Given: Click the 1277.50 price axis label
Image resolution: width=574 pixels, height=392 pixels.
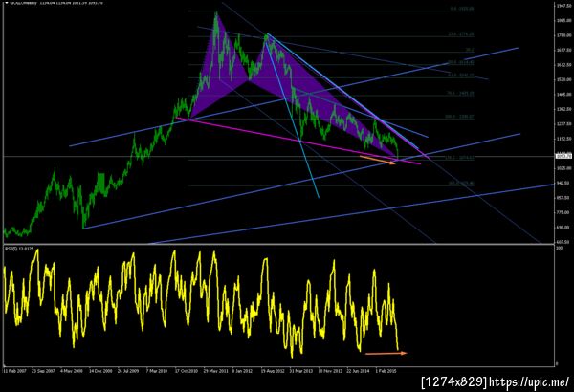Looking at the screenshot, I should click(564, 124).
